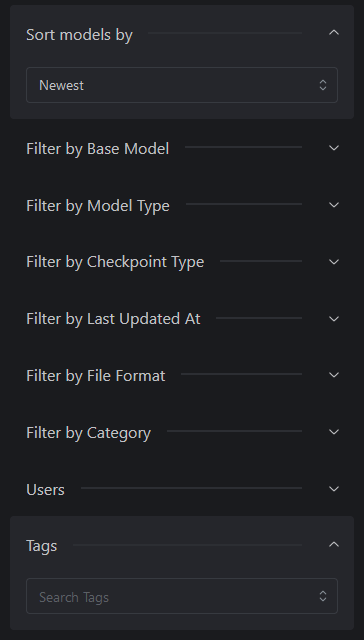
Task: Expand Filter by Checkpoint Type chevron
Action: tap(334, 262)
